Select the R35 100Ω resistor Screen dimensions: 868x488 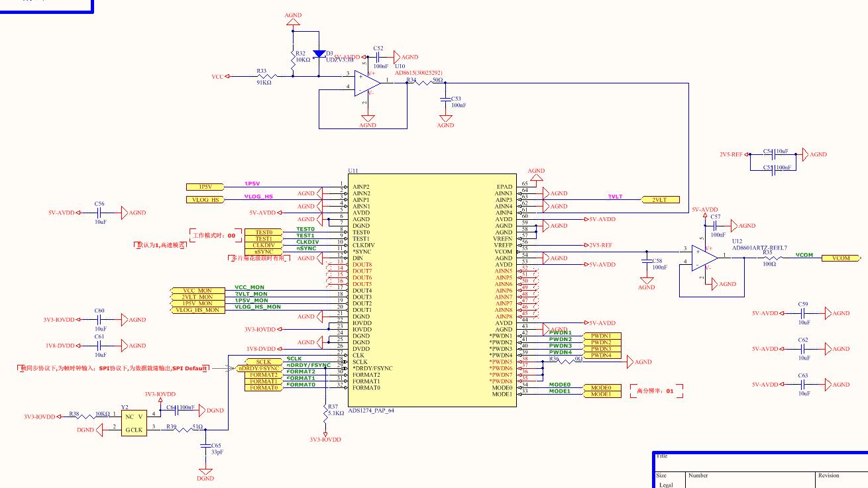(x=769, y=258)
